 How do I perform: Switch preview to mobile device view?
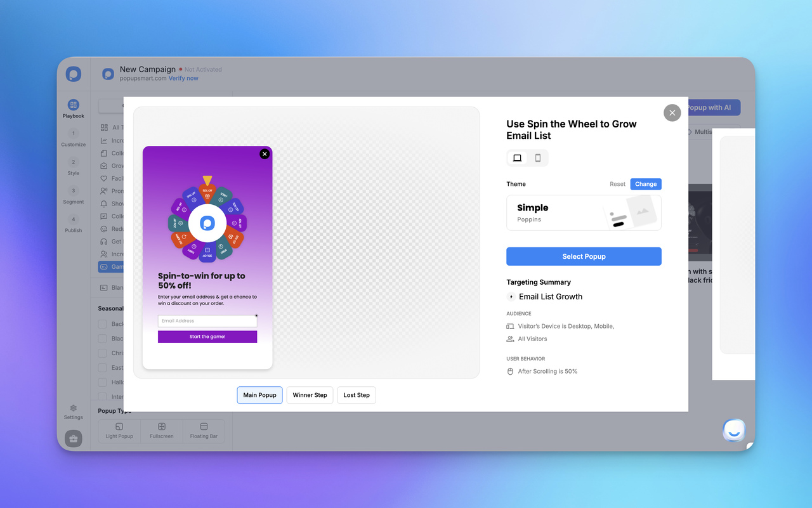(x=537, y=157)
